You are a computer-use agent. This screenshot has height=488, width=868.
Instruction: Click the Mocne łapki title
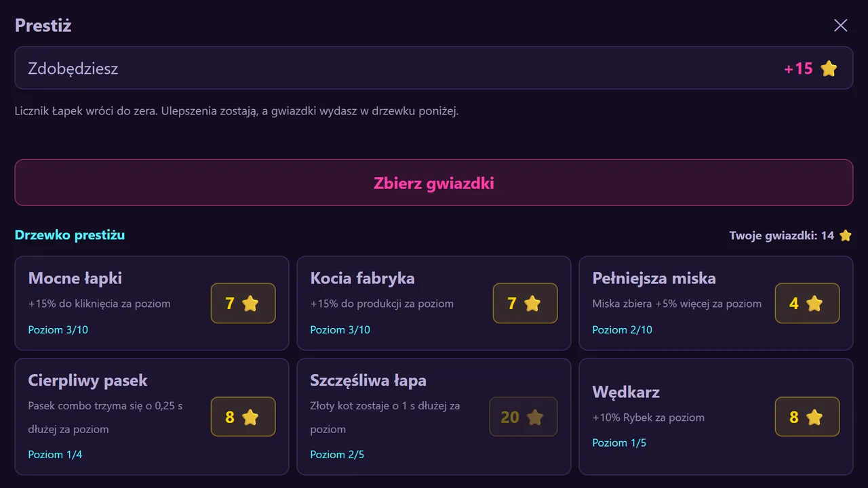[75, 279]
